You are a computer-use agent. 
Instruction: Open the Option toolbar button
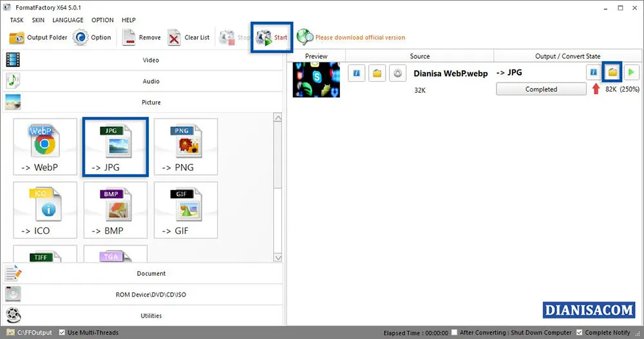coord(91,37)
